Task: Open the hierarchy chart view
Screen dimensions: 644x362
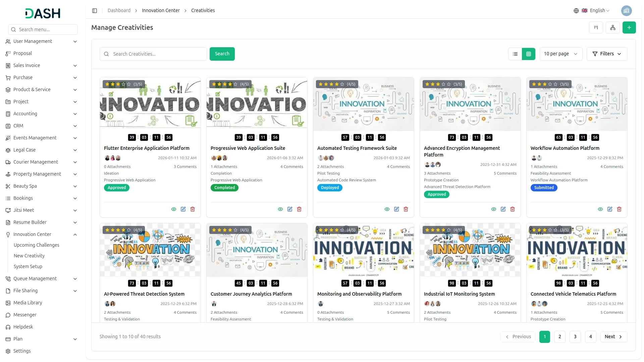Action: point(613,27)
